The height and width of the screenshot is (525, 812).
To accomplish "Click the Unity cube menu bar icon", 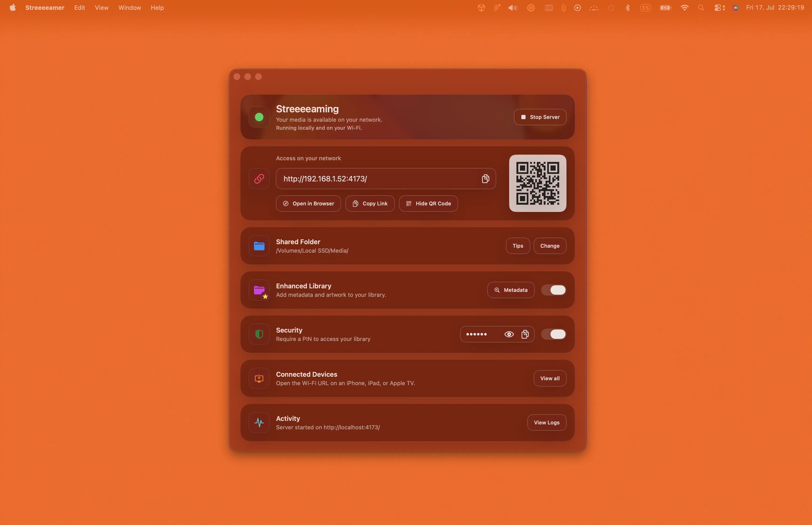I will [x=481, y=8].
